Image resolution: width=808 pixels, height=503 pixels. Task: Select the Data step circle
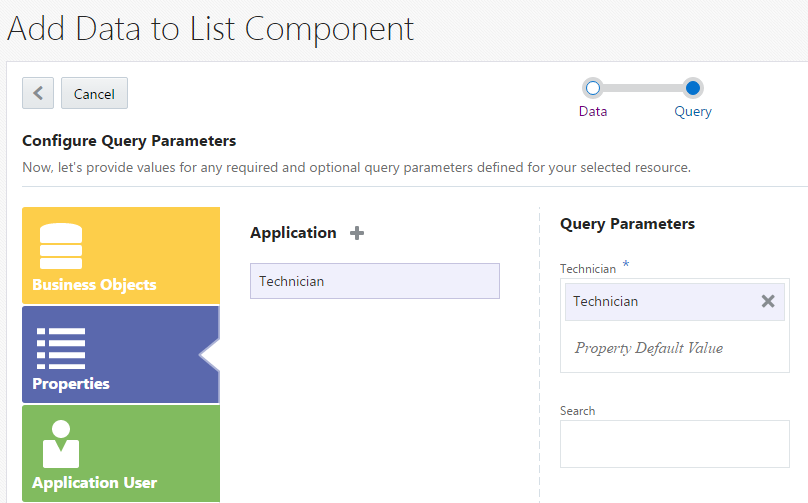pos(592,88)
